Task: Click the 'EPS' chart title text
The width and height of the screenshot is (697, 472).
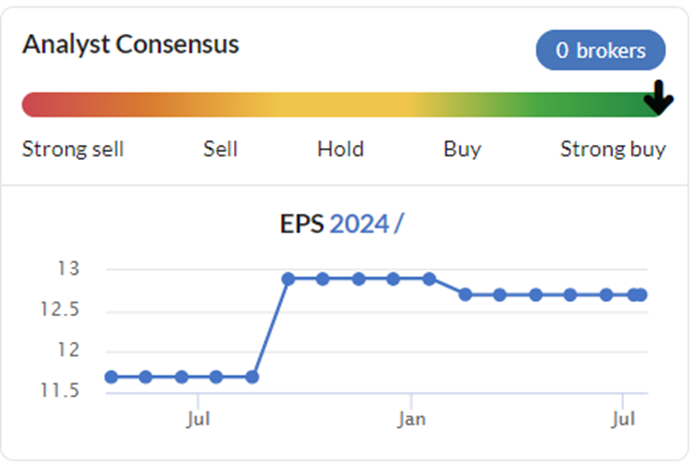Action: 302,224
